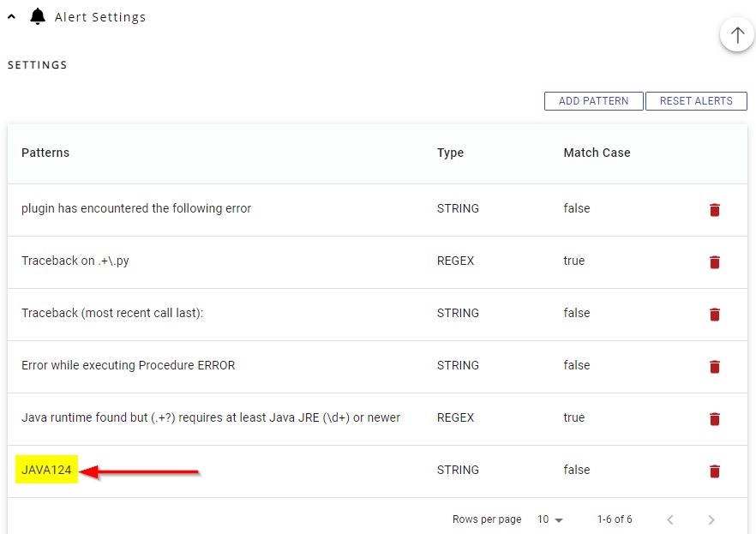Open the Rows per page dropdown

tap(550, 519)
